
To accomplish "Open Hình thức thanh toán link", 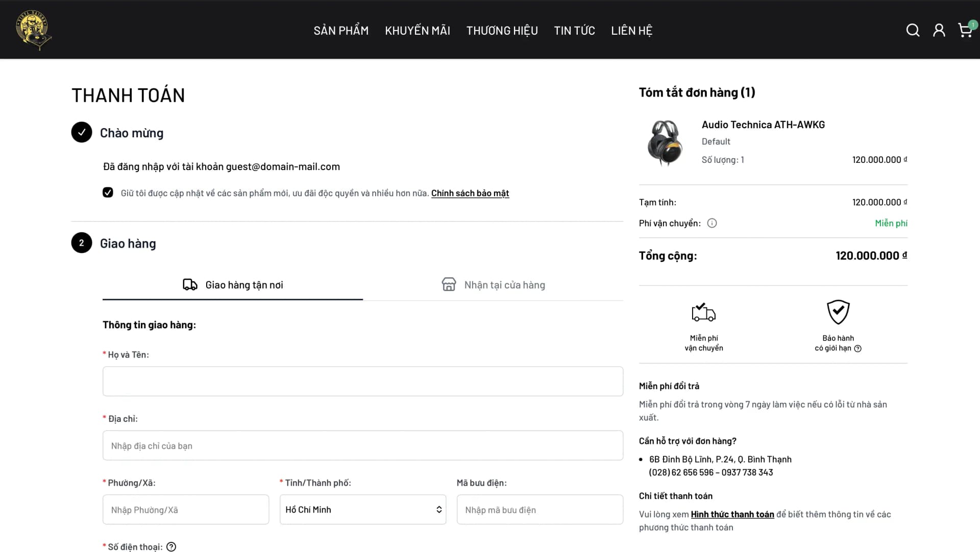I will pos(732,514).
